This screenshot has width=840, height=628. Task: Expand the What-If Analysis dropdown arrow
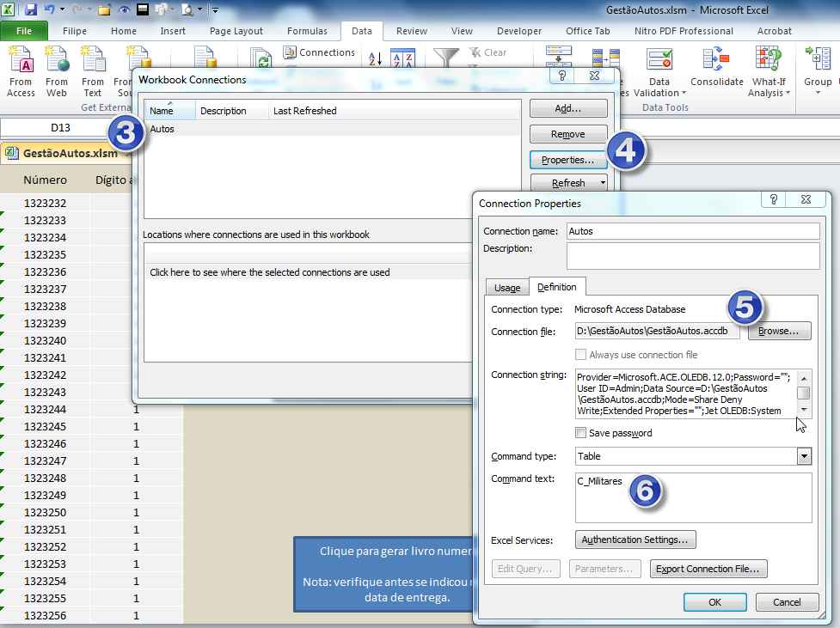788,93
